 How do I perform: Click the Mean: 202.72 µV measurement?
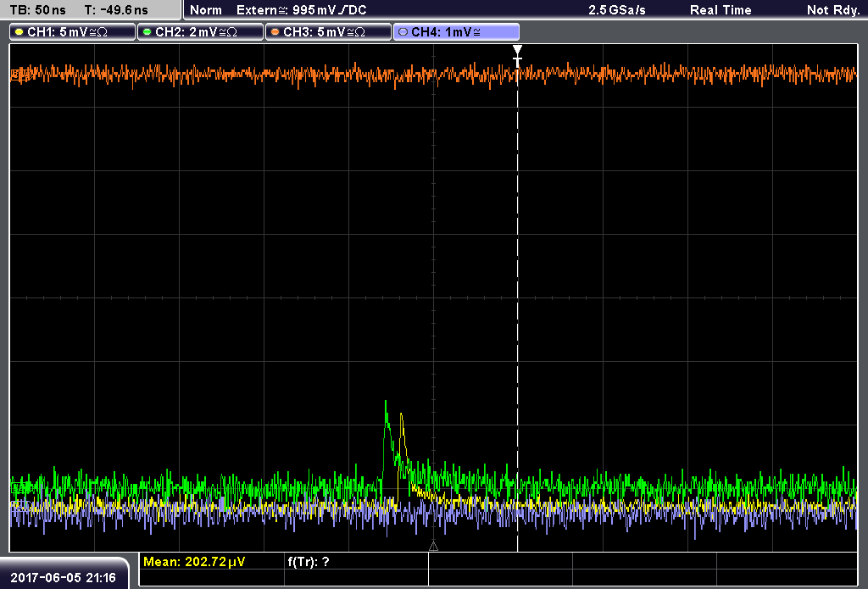tap(194, 562)
